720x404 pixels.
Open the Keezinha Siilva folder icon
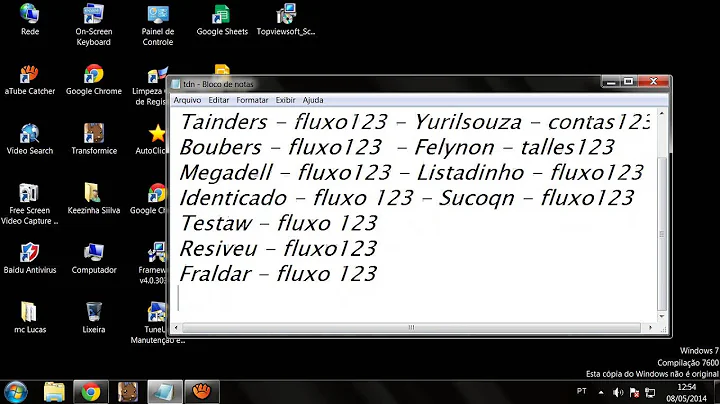pos(94,198)
